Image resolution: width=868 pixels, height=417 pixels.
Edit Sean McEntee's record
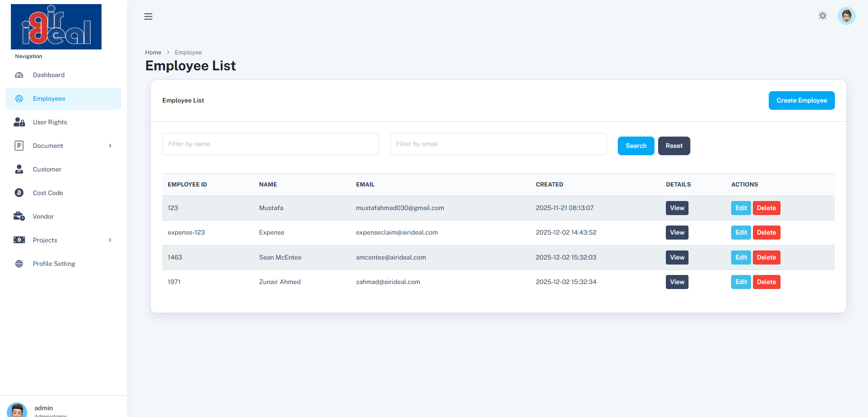741,257
